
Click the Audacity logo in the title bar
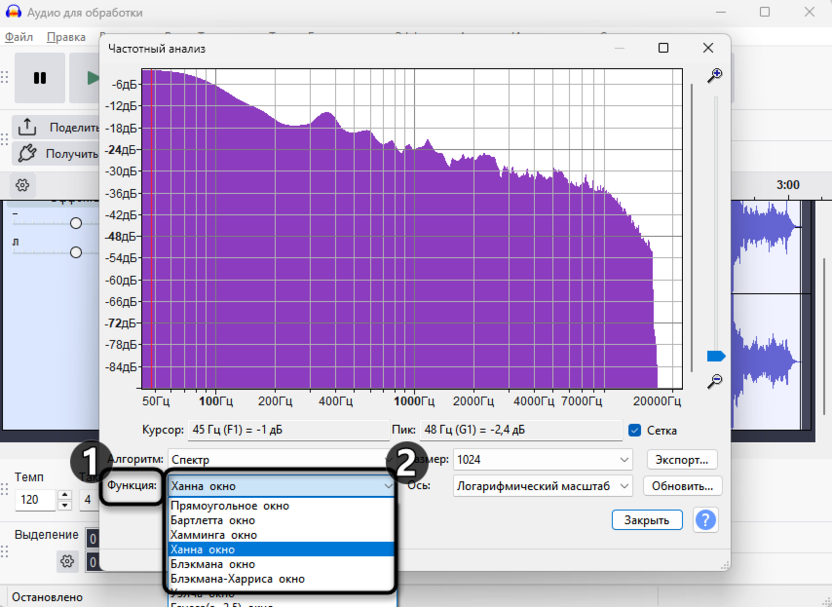click(13, 12)
